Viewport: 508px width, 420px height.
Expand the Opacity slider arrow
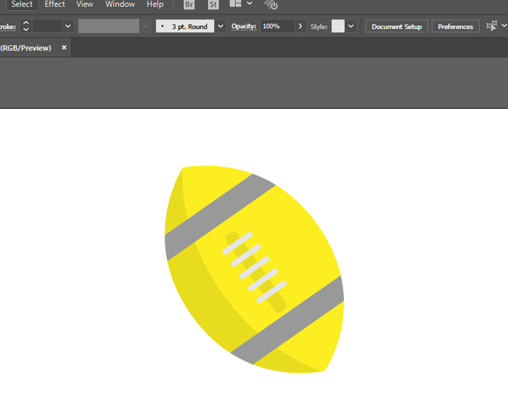pos(300,26)
